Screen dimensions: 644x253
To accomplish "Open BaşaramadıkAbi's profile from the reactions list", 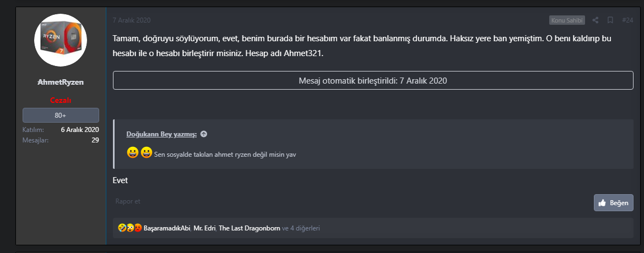I will pos(167,228).
